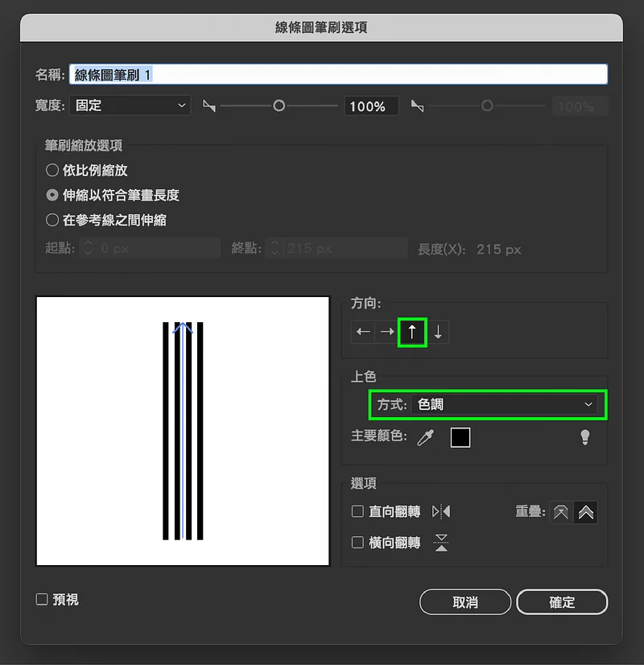Open the 寬度 固定 dropdown
644x665 pixels.
pos(130,105)
